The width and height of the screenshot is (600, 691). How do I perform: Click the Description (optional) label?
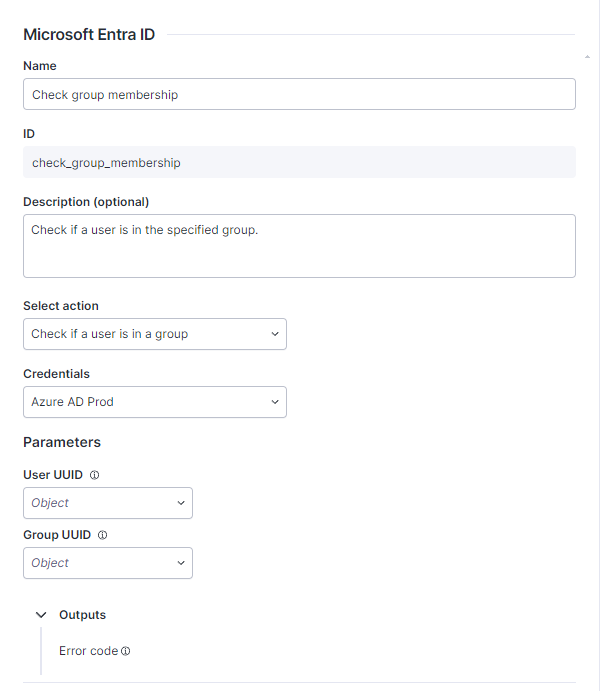click(86, 202)
